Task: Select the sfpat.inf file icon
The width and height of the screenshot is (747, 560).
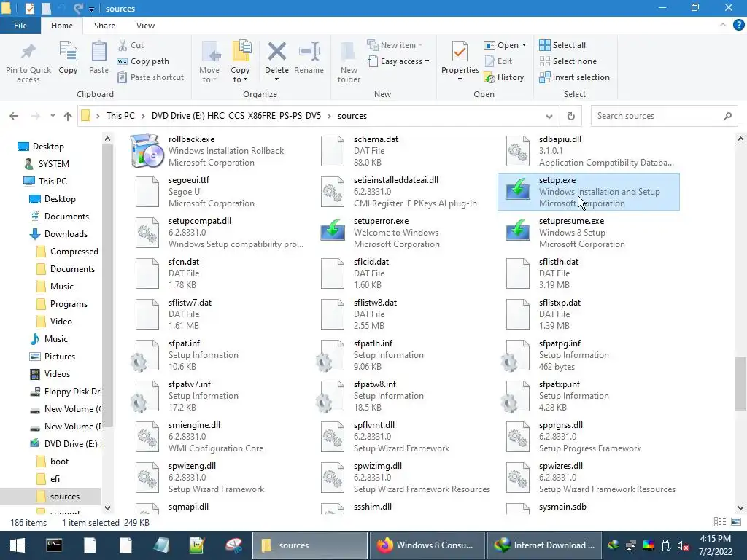Action: pos(147,355)
